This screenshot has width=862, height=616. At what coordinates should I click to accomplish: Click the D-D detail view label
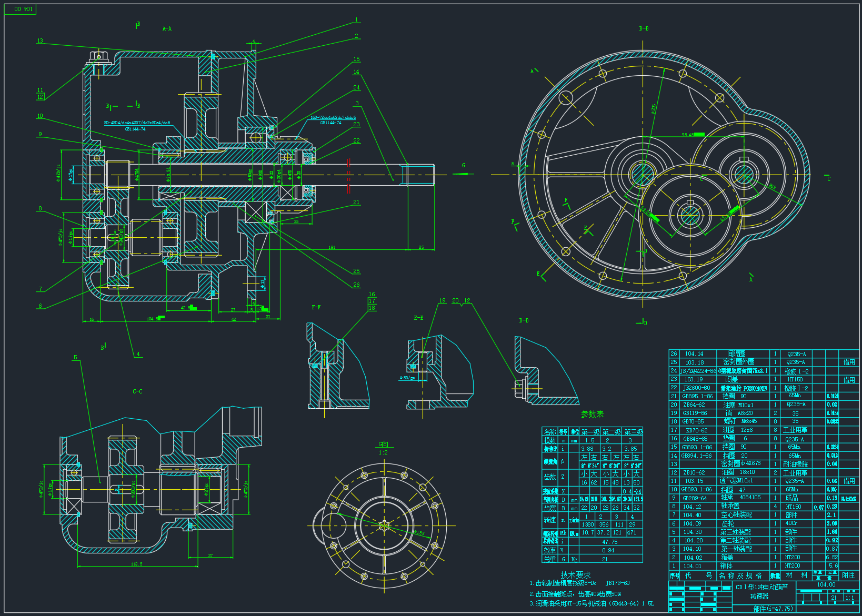pyautogui.click(x=524, y=320)
